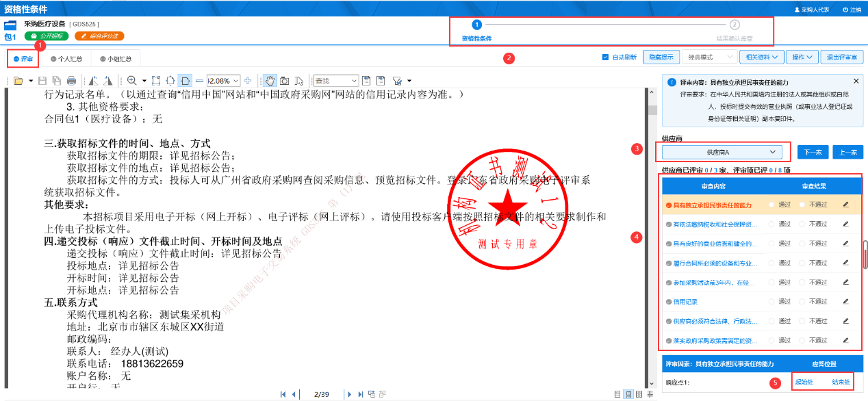The width and height of the screenshot is (868, 401).
Task: Edit remark for 信用记录 row
Action: (846, 301)
